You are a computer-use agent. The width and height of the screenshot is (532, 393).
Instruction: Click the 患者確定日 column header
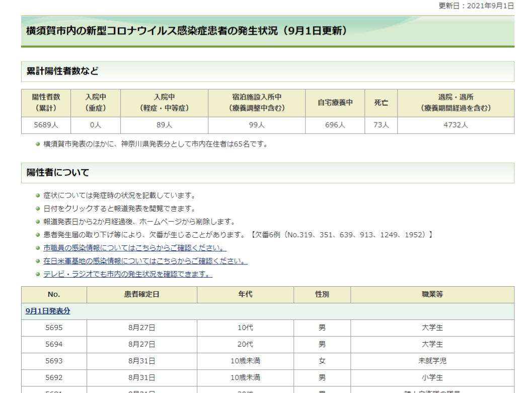(x=141, y=294)
